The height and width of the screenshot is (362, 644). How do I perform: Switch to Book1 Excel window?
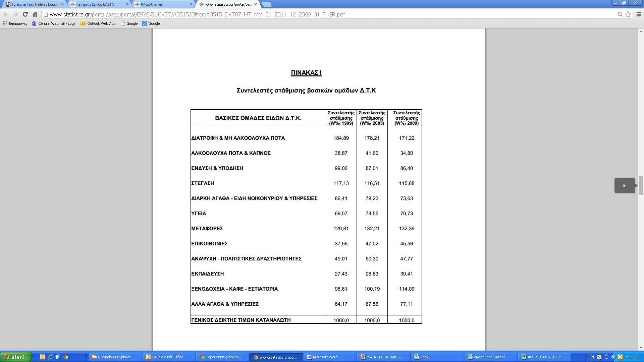(438, 357)
